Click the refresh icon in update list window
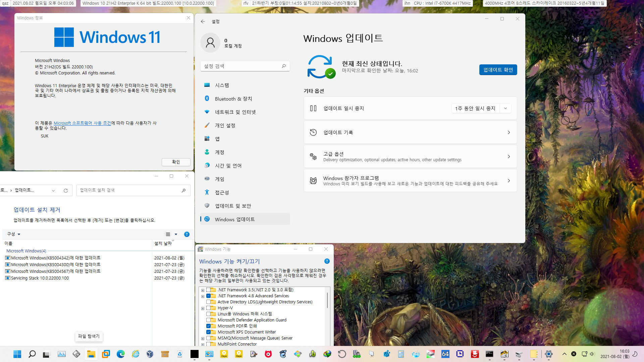The height and width of the screenshot is (362, 644). pos(66,190)
